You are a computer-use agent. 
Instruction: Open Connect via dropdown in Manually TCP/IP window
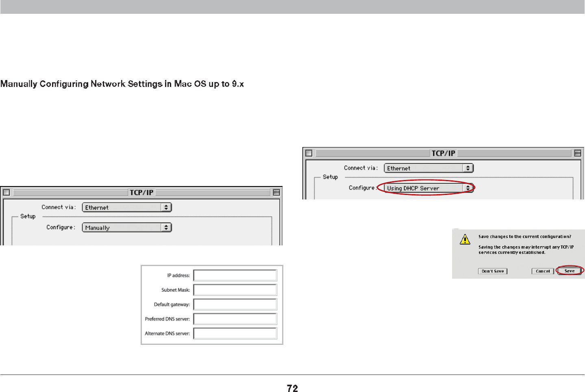[127, 207]
